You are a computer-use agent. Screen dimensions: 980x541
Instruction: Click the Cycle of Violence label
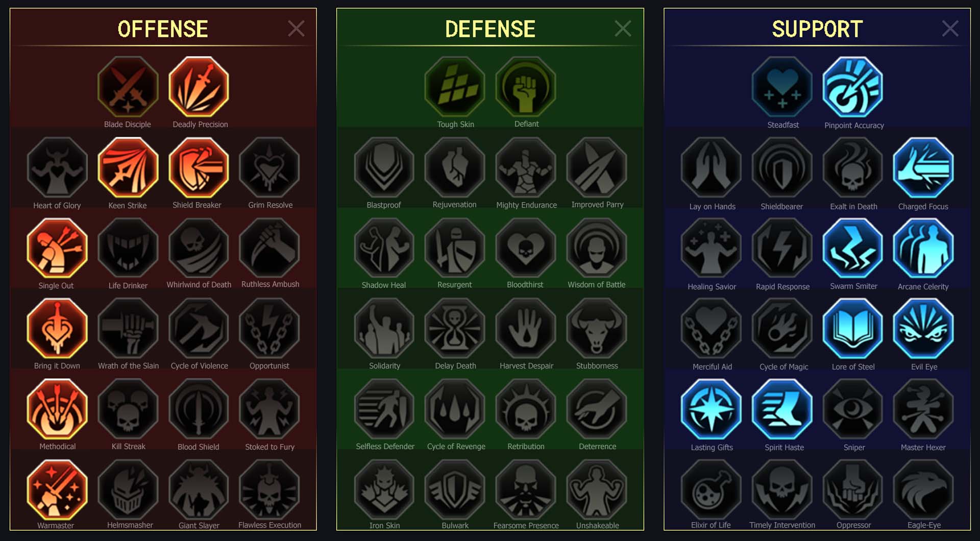[199, 366]
